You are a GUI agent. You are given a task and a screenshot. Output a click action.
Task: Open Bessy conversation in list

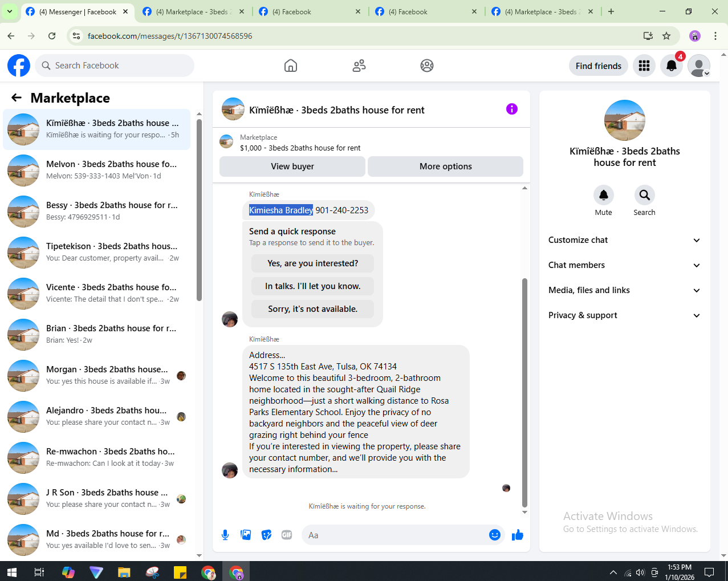(97, 212)
